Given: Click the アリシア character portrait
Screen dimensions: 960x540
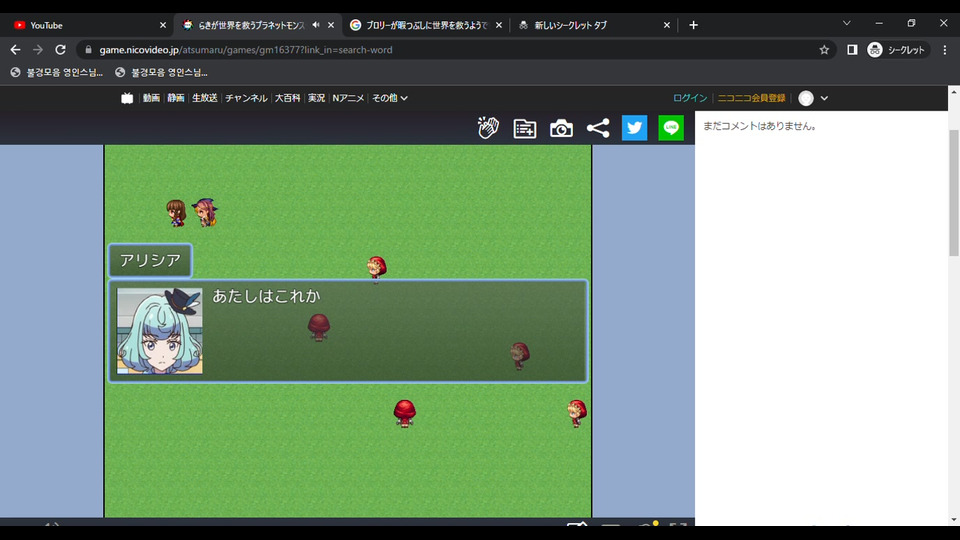Looking at the screenshot, I should (160, 331).
